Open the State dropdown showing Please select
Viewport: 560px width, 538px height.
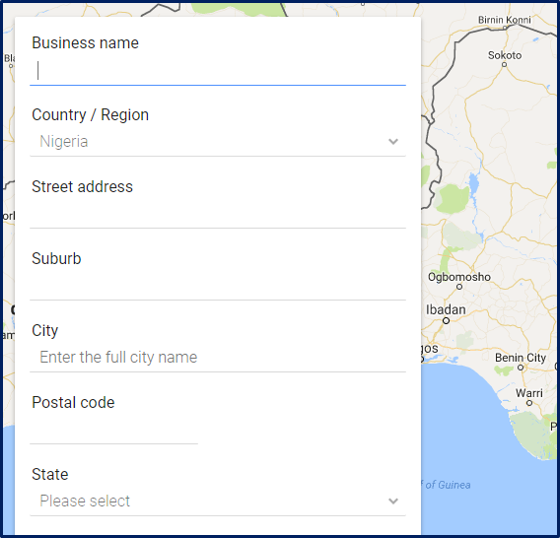(x=218, y=501)
